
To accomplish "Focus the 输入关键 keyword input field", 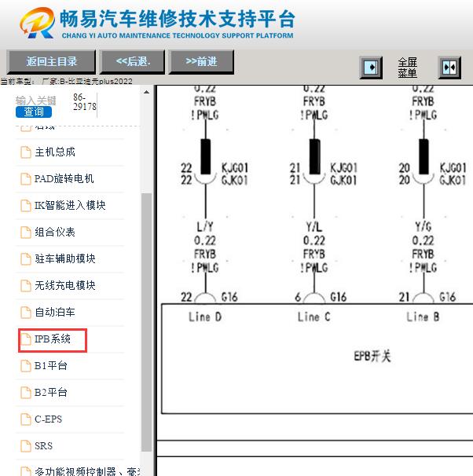I will click(x=36, y=101).
